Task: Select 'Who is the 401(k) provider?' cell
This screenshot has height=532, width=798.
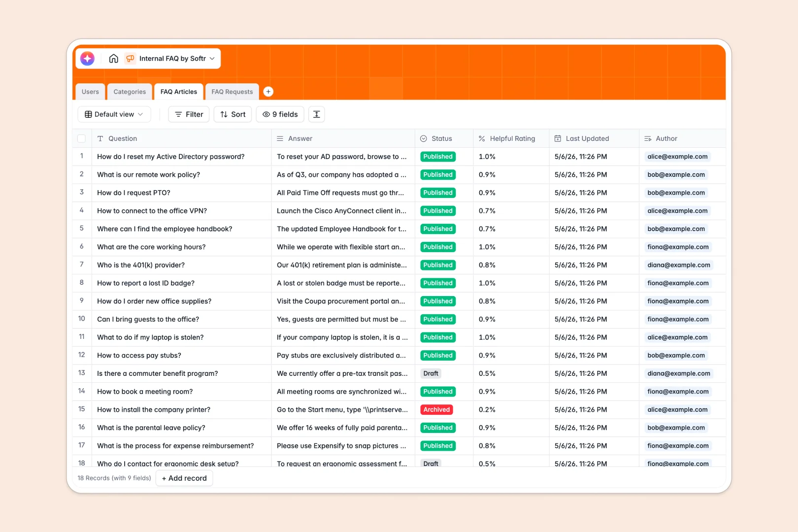Action: (x=181, y=266)
